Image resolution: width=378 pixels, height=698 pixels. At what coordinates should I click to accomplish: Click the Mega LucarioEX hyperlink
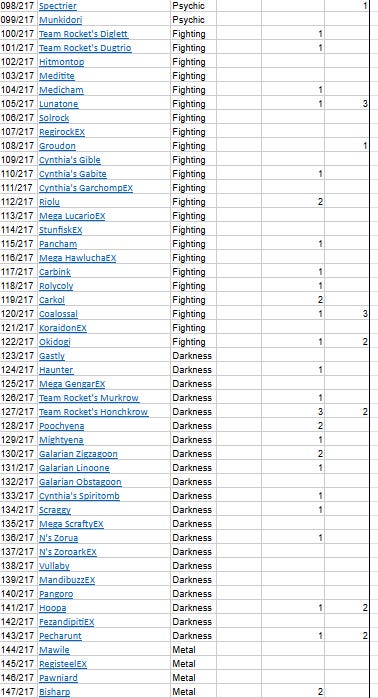pyautogui.click(x=72, y=216)
